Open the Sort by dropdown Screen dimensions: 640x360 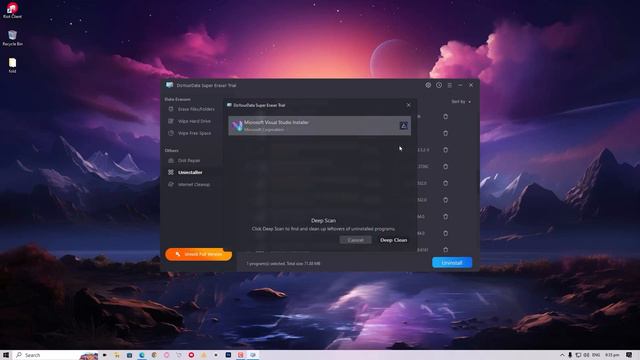pyautogui.click(x=461, y=101)
